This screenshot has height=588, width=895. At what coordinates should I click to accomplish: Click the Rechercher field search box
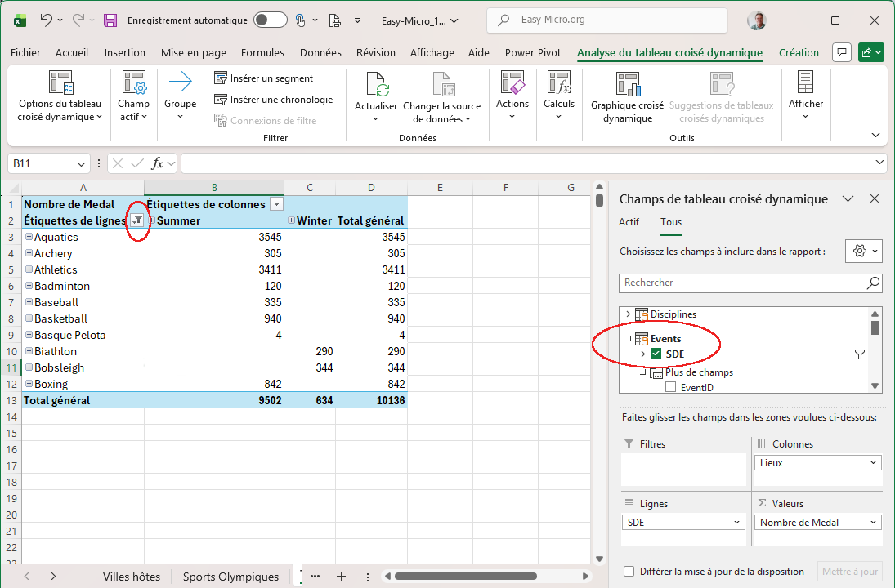[742, 283]
